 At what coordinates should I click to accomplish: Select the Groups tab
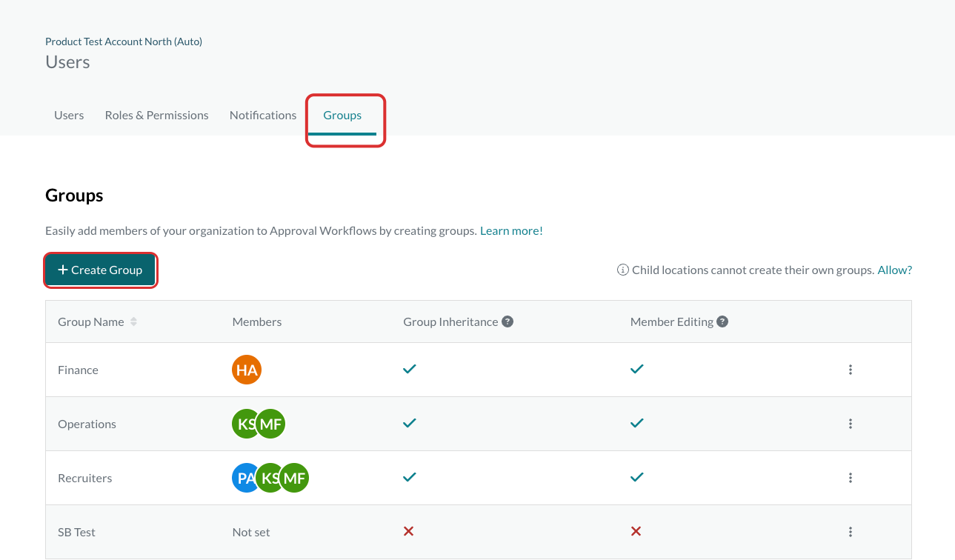[x=342, y=115]
